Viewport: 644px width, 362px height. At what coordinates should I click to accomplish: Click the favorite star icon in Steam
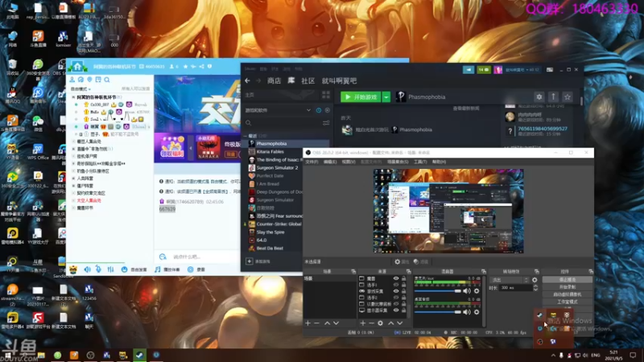pyautogui.click(x=568, y=97)
